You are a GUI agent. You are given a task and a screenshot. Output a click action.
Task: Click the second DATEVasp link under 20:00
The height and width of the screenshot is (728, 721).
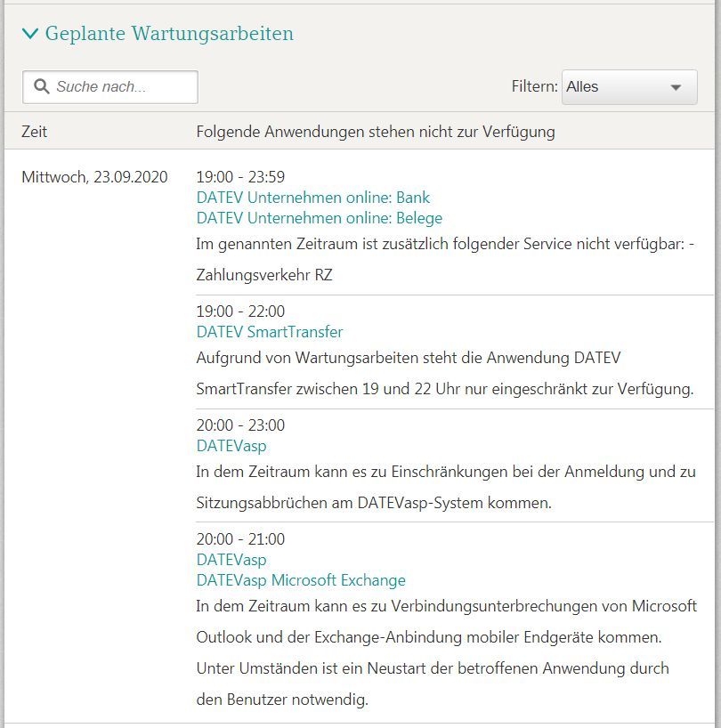(x=230, y=560)
